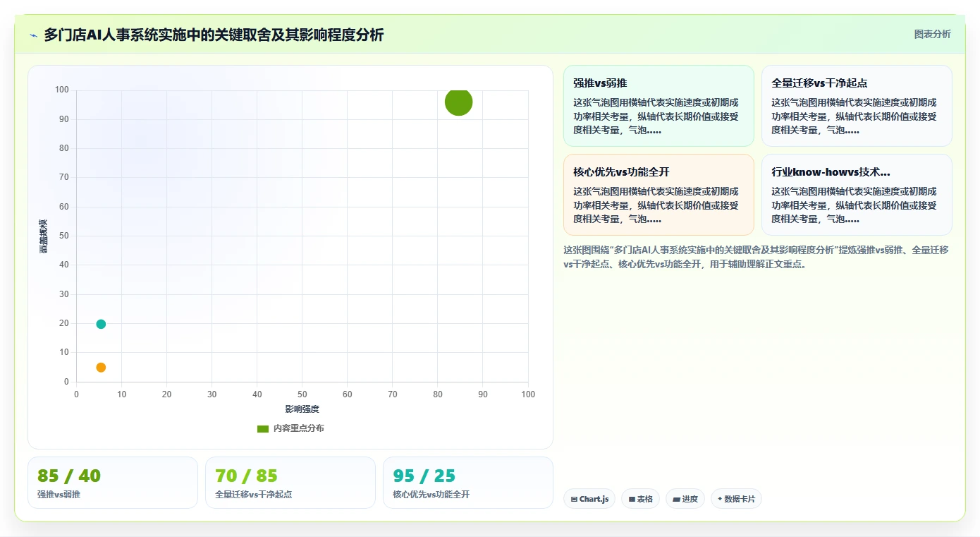Image resolution: width=980 pixels, height=537 pixels.
Task: Open the 强推vs弱推 description card
Action: point(659,106)
